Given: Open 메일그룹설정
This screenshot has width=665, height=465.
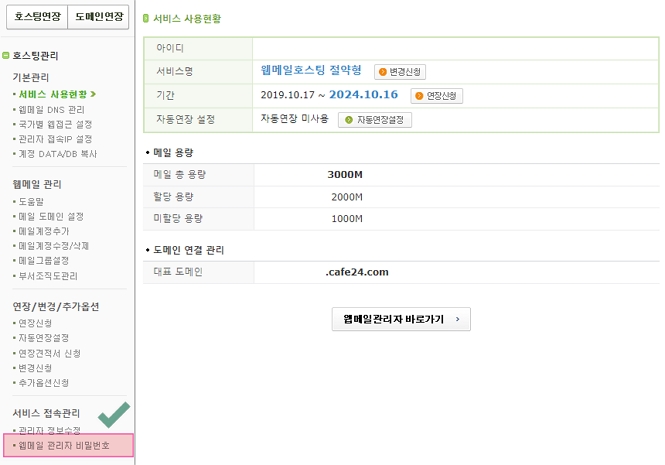Looking at the screenshot, I should (45, 261).
